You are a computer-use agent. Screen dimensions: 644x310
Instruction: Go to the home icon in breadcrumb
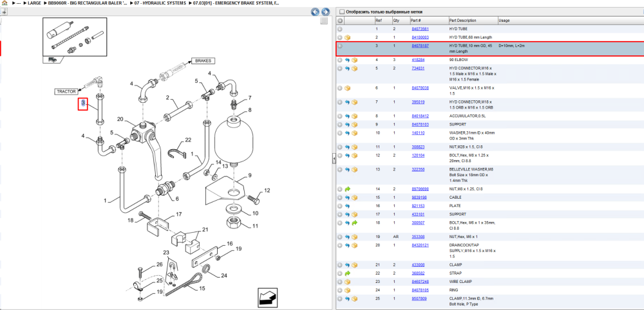coord(4,3)
